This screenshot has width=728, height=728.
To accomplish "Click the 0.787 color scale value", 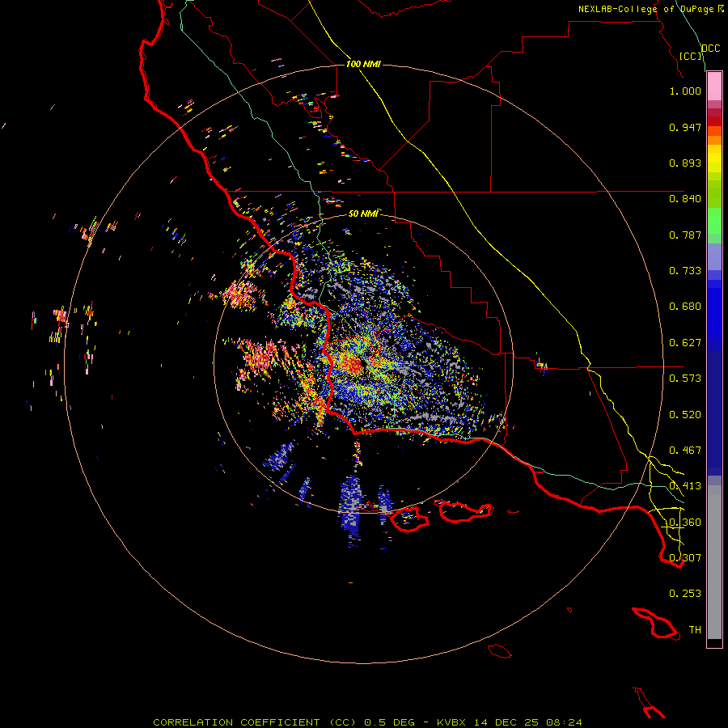I will (685, 235).
